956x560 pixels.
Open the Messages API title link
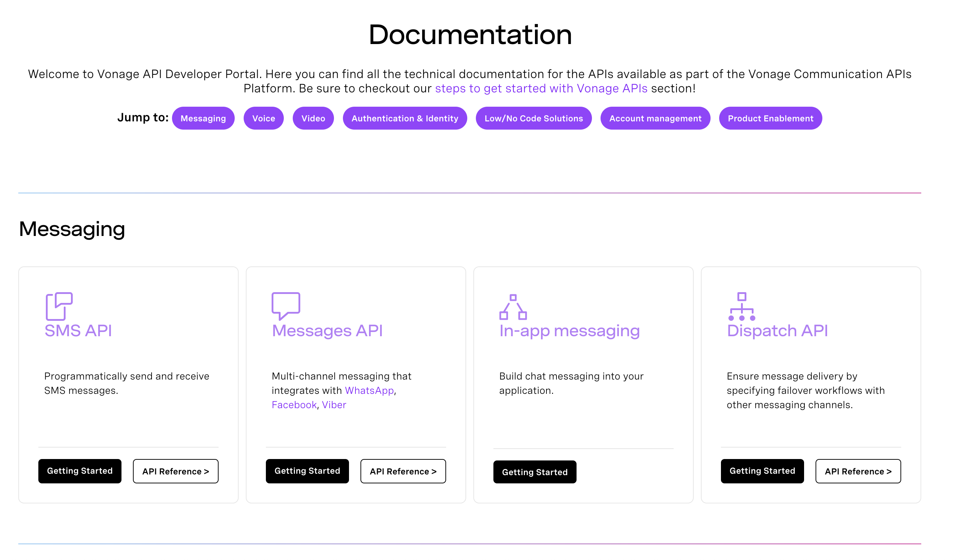[x=328, y=330]
